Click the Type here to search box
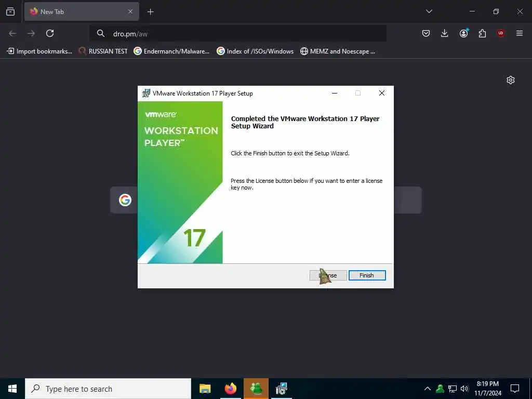This screenshot has width=532, height=399. (108, 389)
